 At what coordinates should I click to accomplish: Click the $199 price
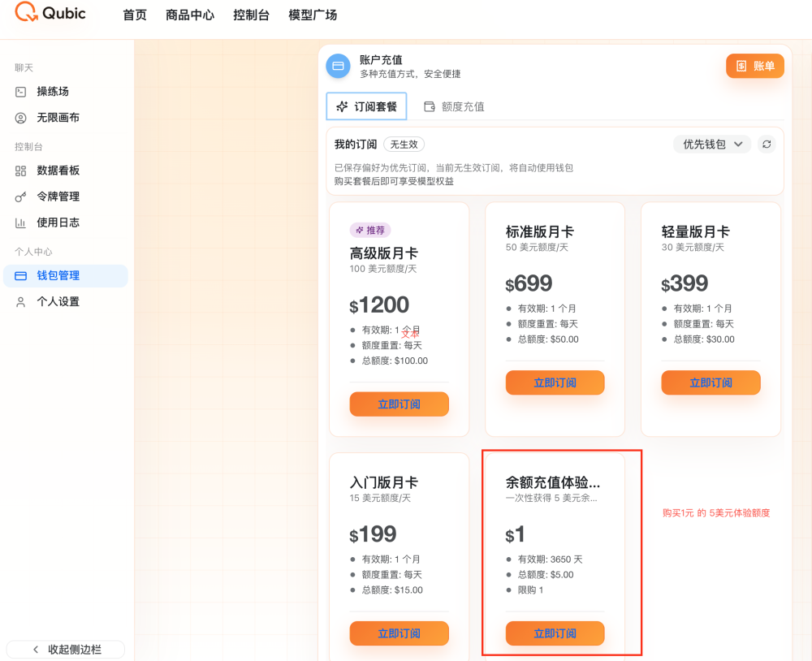pos(373,534)
